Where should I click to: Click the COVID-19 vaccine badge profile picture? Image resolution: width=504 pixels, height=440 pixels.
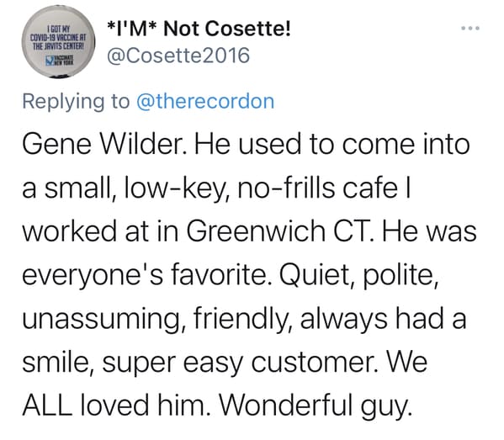58,42
